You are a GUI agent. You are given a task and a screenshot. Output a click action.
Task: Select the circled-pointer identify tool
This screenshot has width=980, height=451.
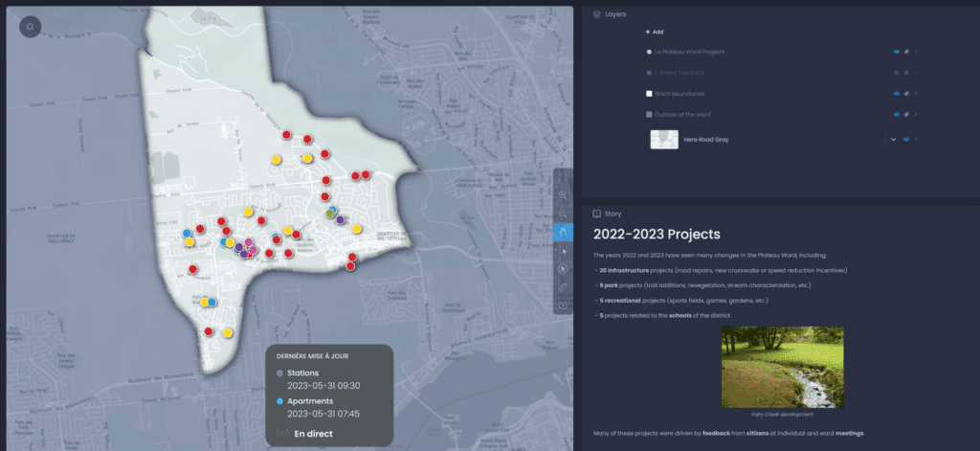pyautogui.click(x=563, y=269)
